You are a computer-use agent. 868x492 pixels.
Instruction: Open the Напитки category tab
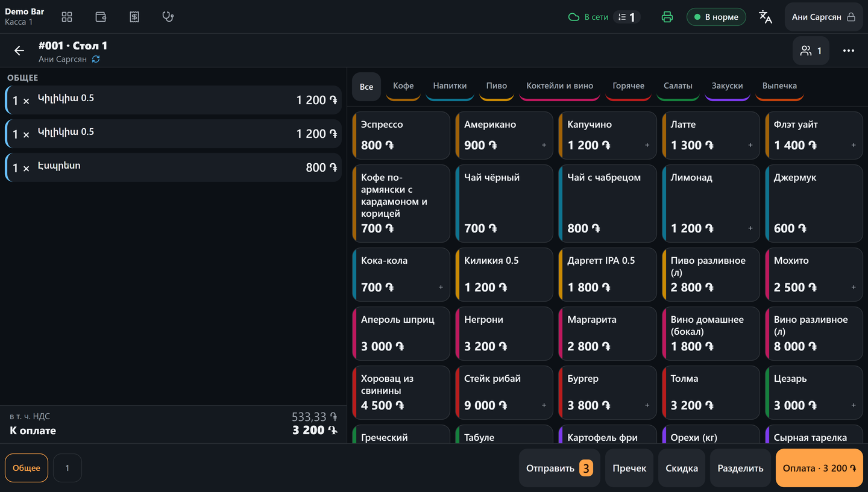[450, 87]
